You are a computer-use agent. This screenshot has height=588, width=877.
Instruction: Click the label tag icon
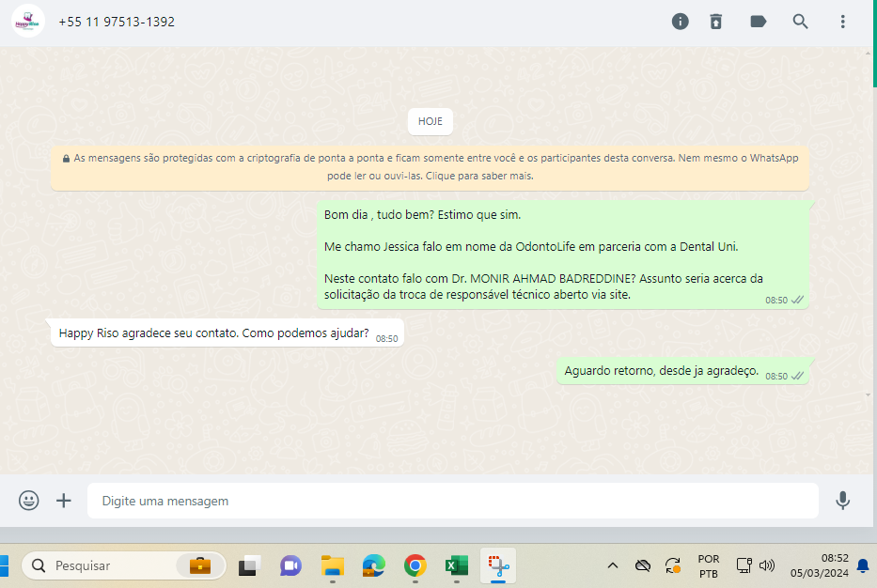coord(758,22)
